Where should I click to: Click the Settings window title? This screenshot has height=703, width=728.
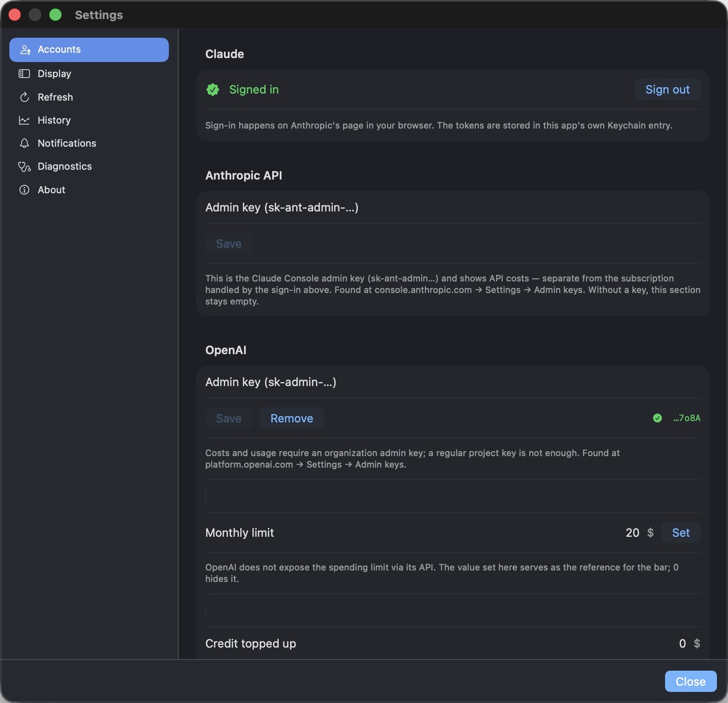tap(99, 15)
